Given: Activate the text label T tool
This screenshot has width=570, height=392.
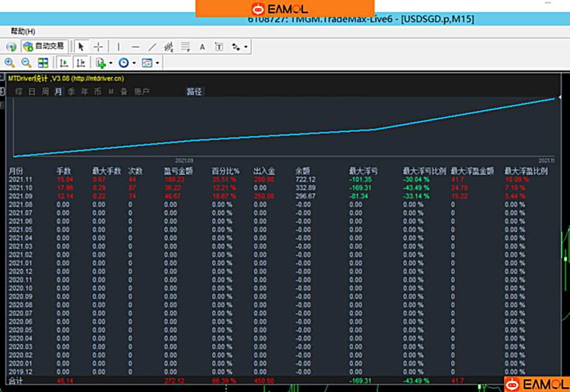Looking at the screenshot, I should 219,47.
